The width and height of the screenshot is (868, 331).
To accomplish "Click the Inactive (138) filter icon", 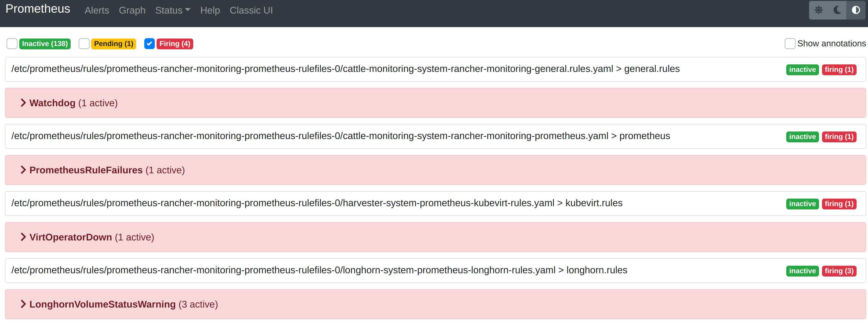I will 12,44.
